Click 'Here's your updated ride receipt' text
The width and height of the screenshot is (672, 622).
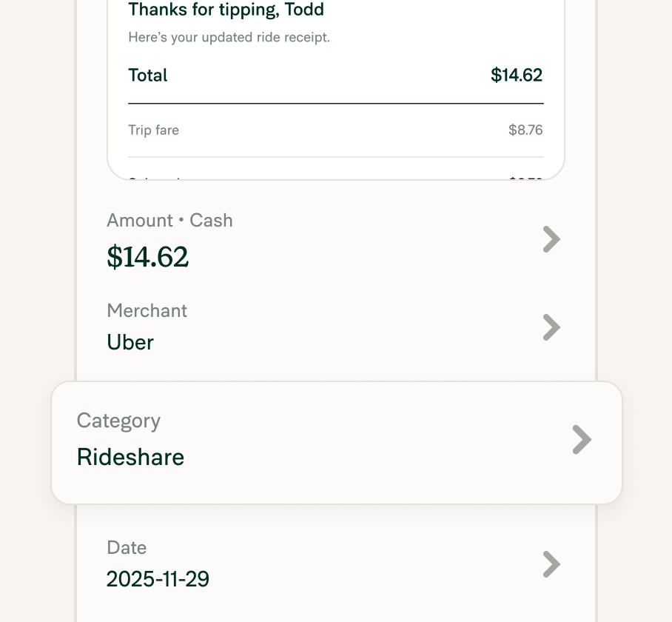pyautogui.click(x=229, y=37)
